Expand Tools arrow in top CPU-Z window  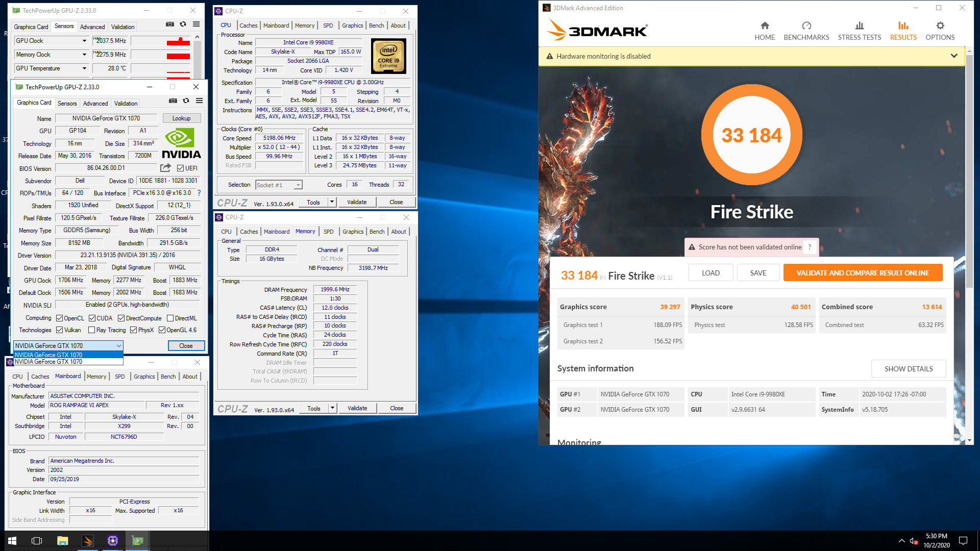tap(332, 202)
